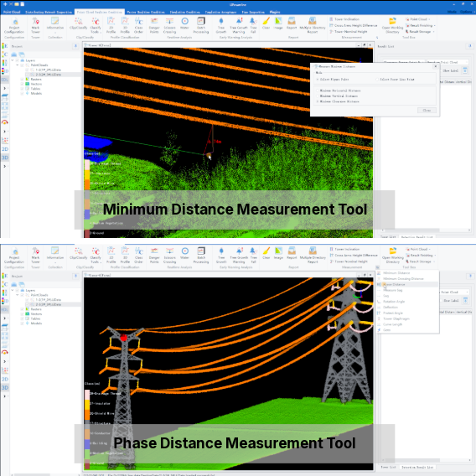Click the E elevation color icon in upper sidebar
Screen dimensions: 476x476
click(5, 46)
